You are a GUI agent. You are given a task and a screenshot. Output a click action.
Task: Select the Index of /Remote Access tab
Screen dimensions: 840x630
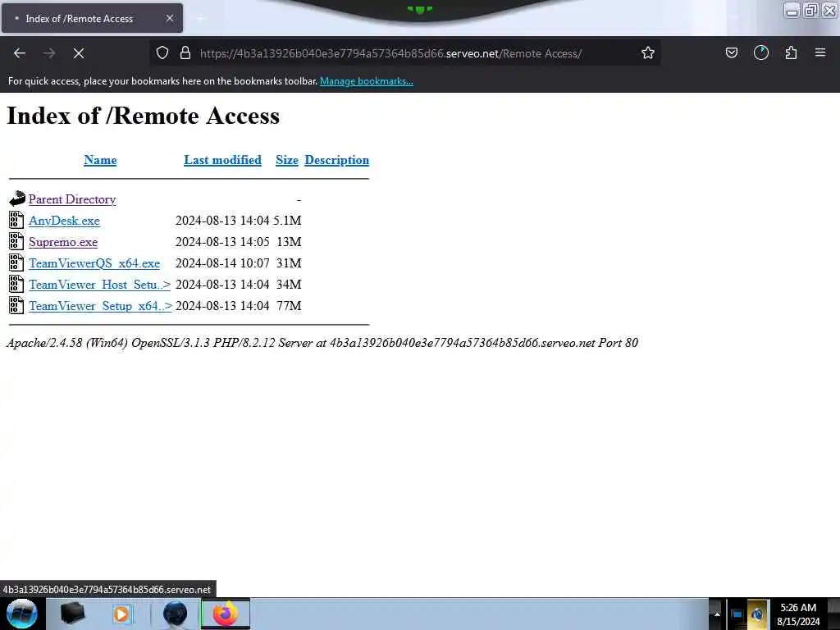[x=92, y=18]
